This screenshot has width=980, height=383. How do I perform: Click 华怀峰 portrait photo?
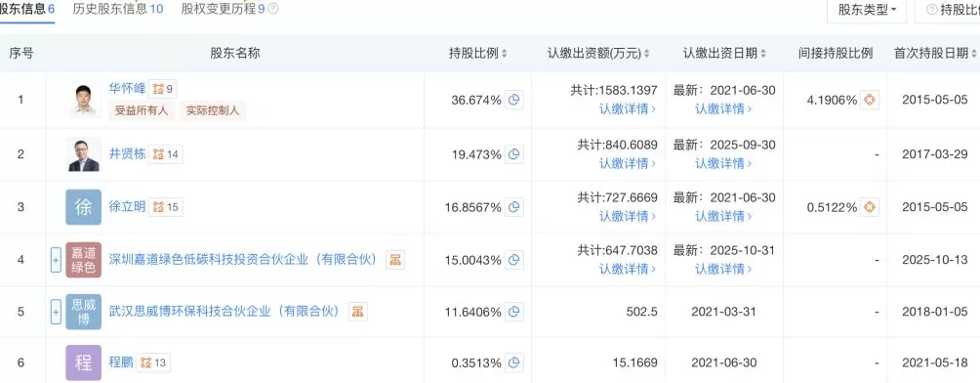(x=83, y=100)
